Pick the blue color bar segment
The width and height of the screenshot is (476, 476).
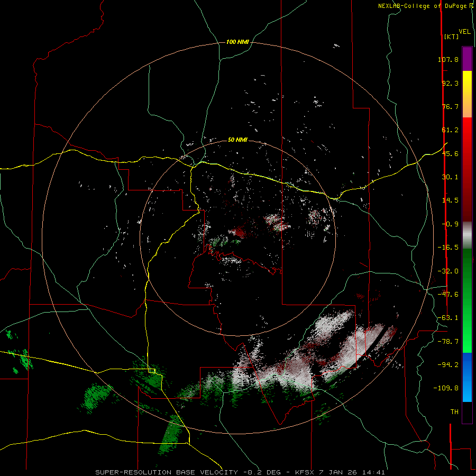coord(467,377)
